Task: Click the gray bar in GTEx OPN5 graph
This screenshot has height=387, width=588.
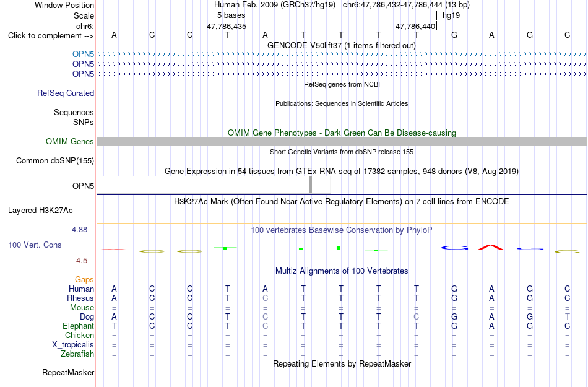Action: point(311,185)
